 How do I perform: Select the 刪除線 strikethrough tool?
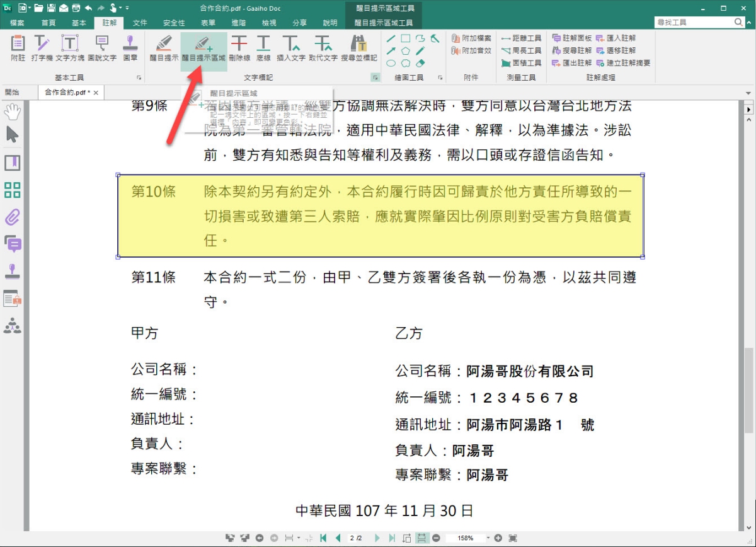click(239, 48)
